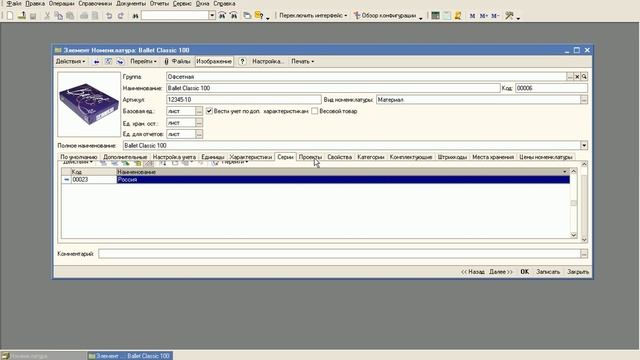Open the Печать dropdown
Screen dimensions: 640x360
pos(302,61)
